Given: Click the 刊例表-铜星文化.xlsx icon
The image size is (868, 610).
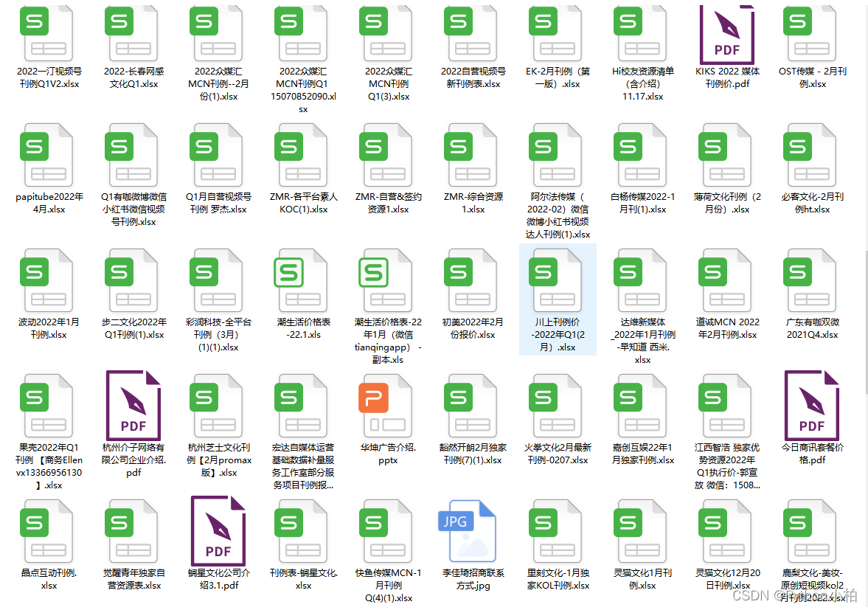Looking at the screenshot, I should 301,531.
